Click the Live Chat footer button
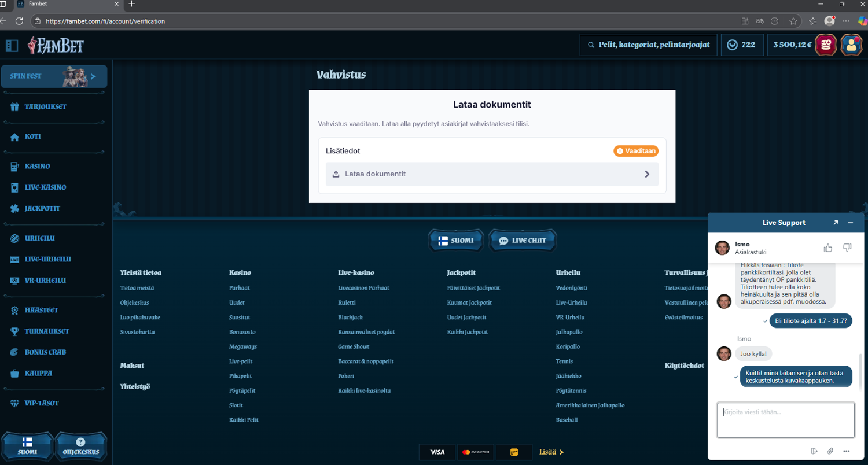868x465 pixels. (523, 241)
